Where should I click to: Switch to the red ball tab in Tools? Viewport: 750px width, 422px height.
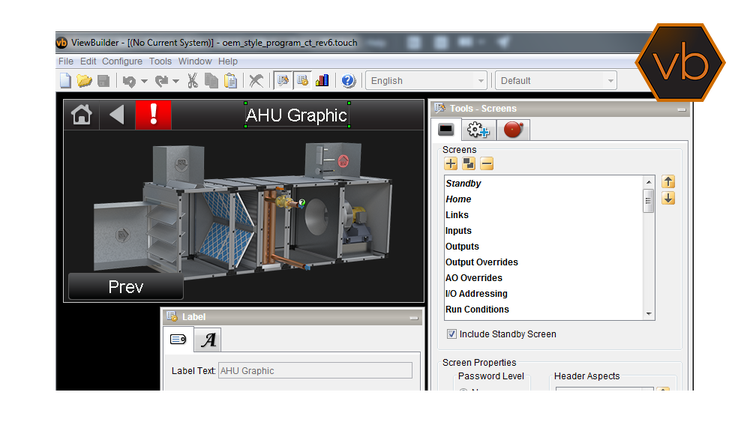(514, 130)
